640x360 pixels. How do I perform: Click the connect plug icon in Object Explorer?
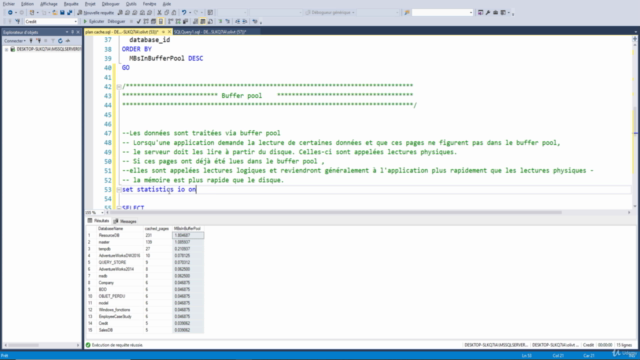click(x=31, y=40)
